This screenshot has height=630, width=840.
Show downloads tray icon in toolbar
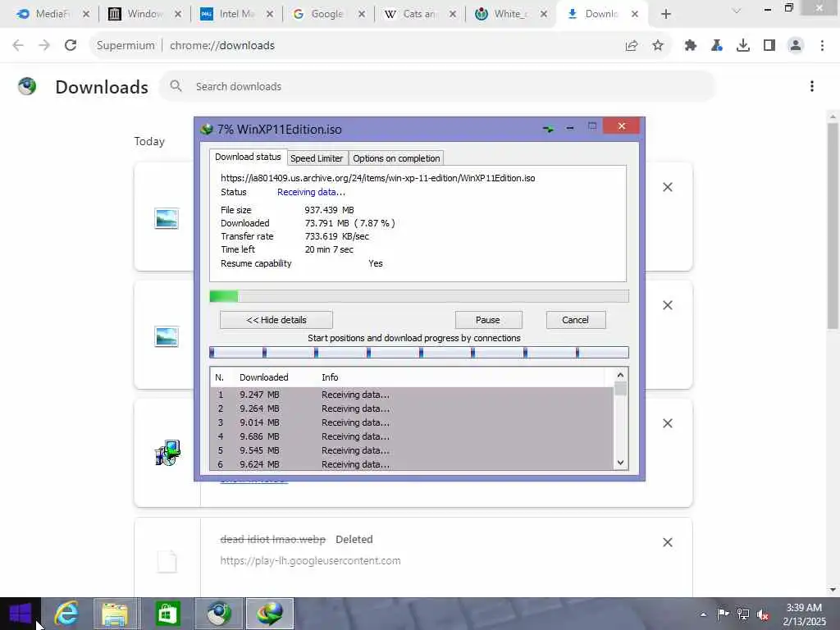(743, 46)
